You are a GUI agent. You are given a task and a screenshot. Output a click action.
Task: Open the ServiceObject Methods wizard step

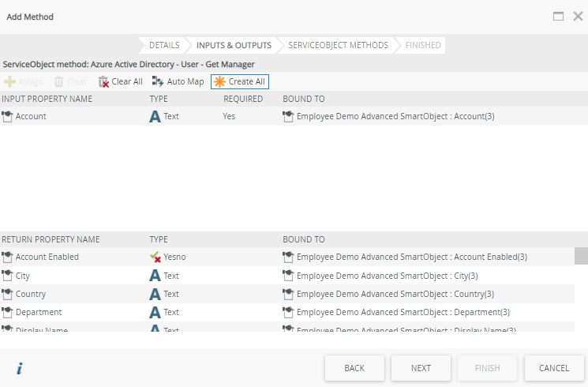(338, 45)
